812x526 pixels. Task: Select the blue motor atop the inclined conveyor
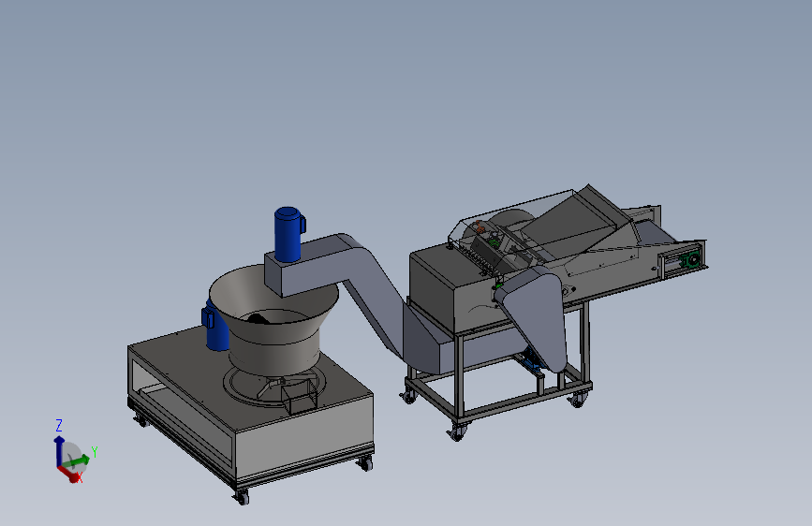click(x=289, y=233)
